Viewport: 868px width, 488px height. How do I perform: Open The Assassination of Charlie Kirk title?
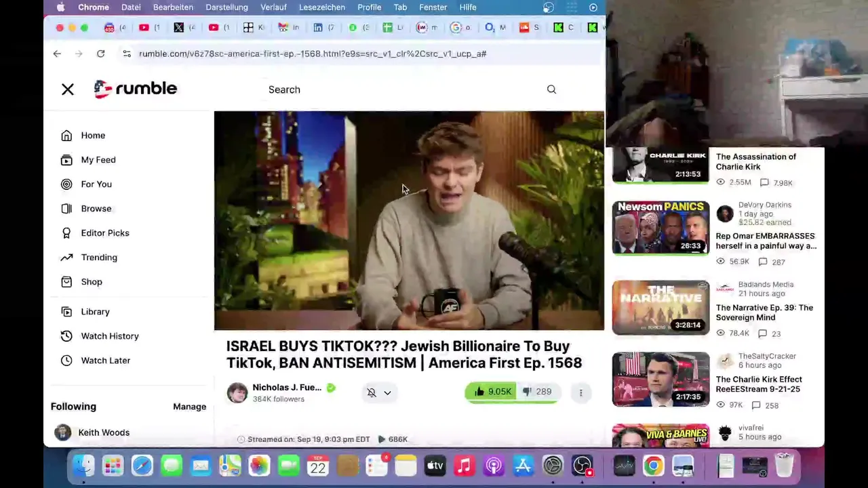click(756, 161)
